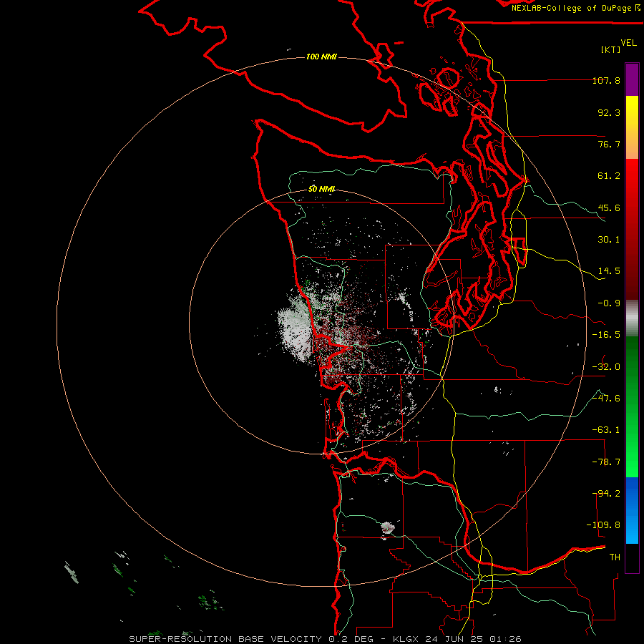Click the 50 NMI range ring label
Image resolution: width=644 pixels, height=644 pixels.
[x=321, y=189]
